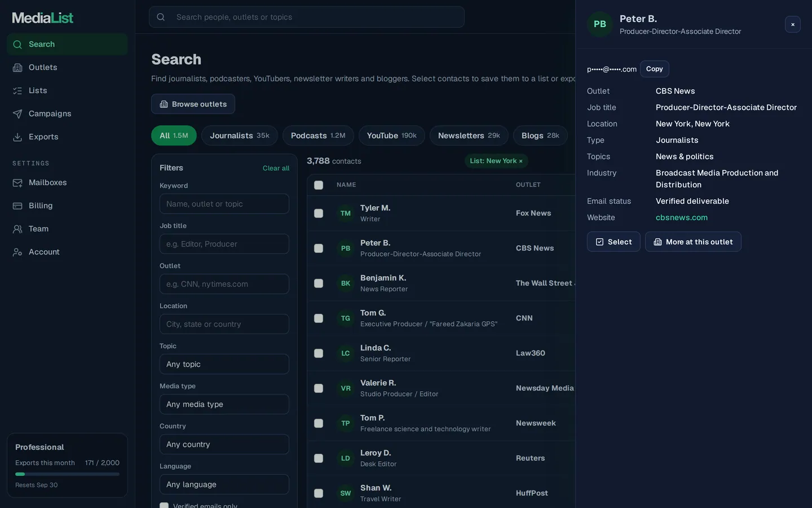Image resolution: width=812 pixels, height=508 pixels.
Task: Expand the Any language dropdown
Action: (x=224, y=484)
